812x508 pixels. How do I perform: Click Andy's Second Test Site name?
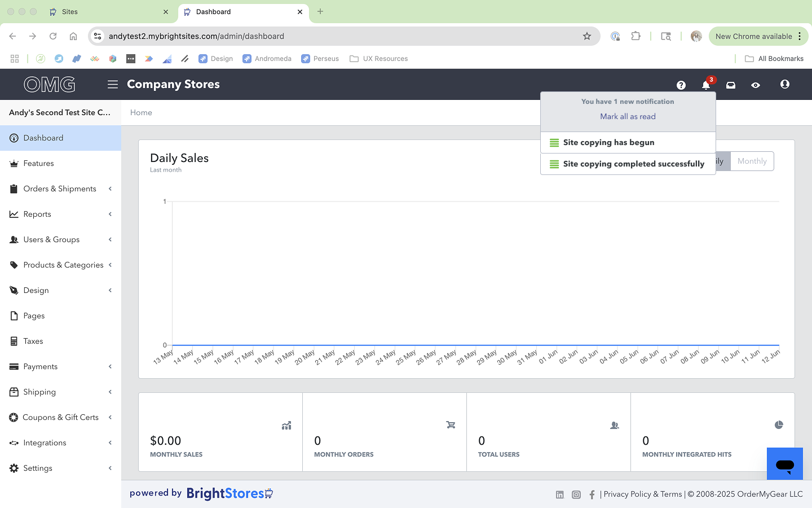[x=60, y=112]
